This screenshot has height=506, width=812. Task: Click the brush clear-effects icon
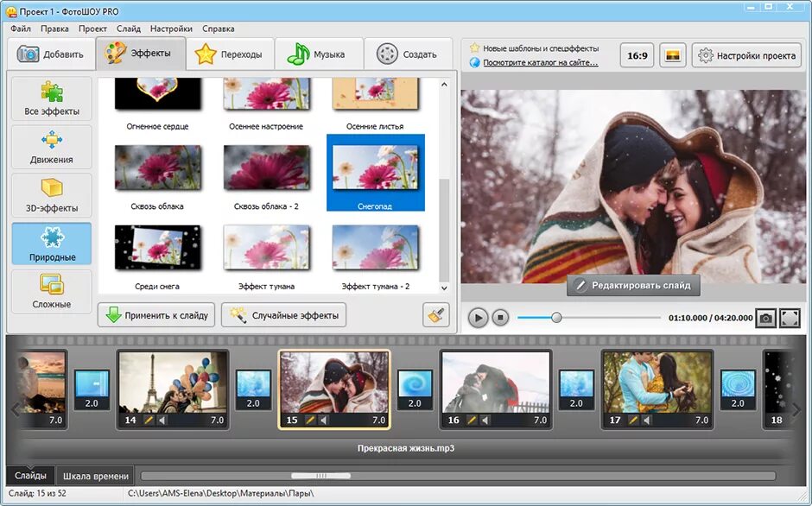point(436,315)
